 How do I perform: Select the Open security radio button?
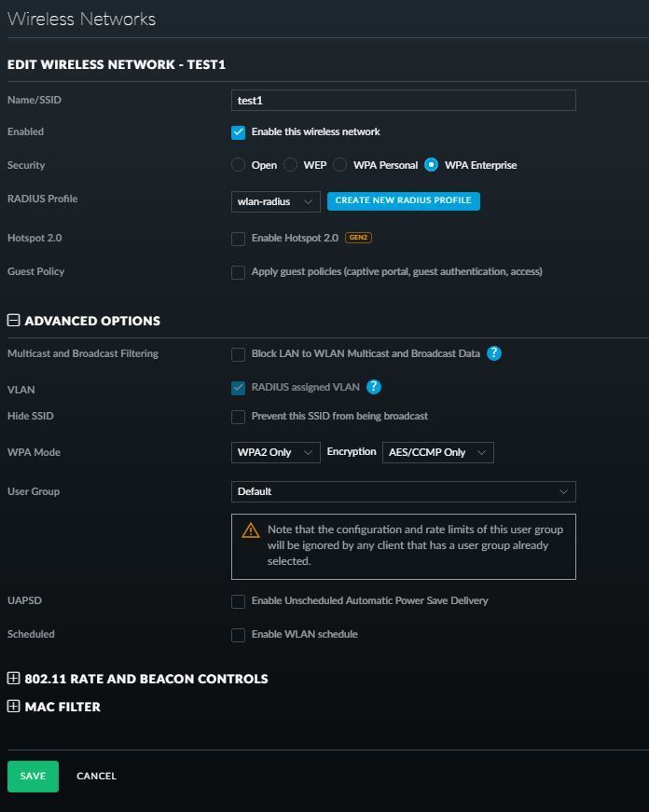(x=239, y=165)
